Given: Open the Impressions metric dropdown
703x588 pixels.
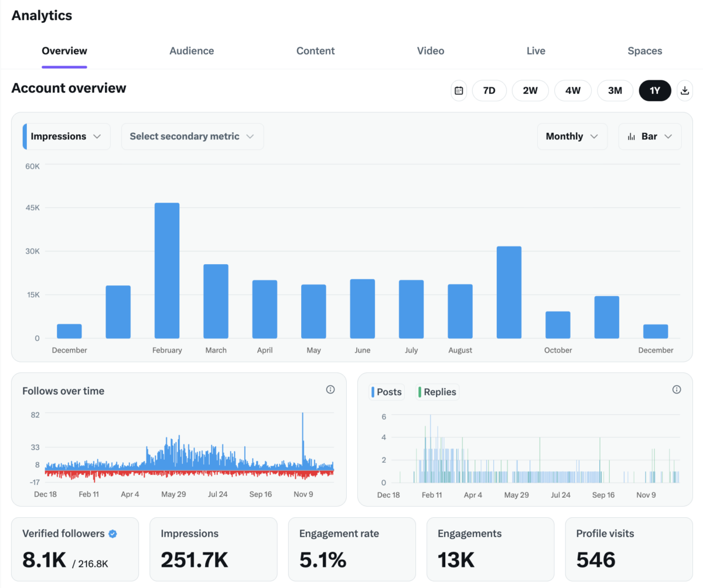Looking at the screenshot, I should pyautogui.click(x=66, y=136).
